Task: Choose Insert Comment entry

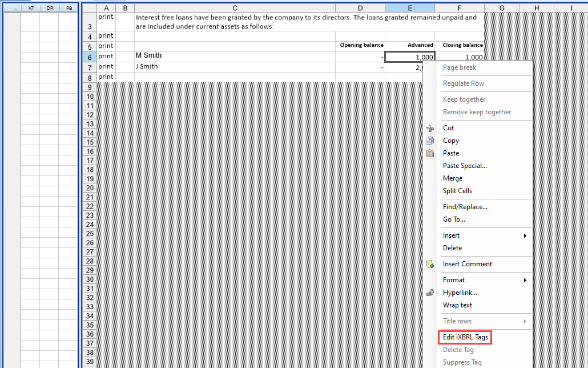Action: (x=467, y=264)
